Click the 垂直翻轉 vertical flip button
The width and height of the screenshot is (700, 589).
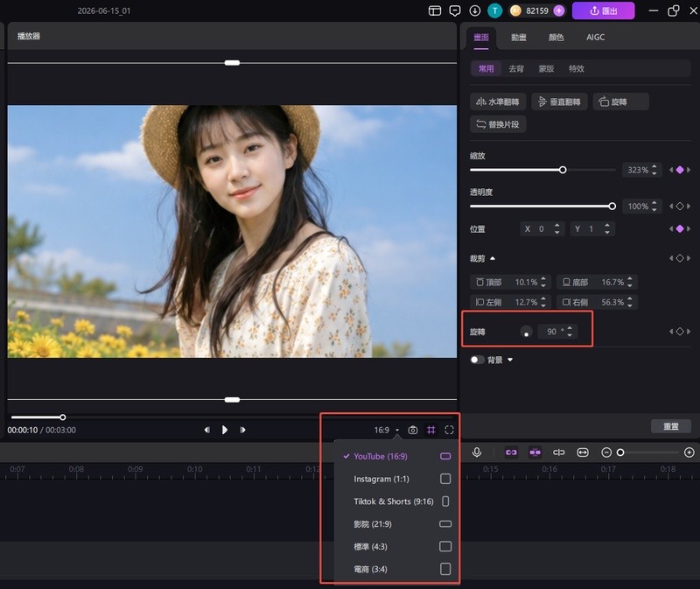click(559, 102)
